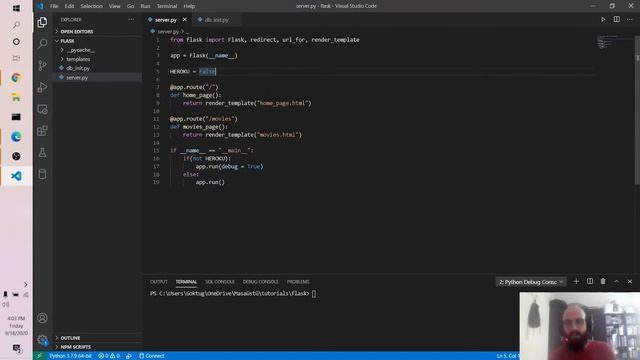Open File Explorer from the taskbar

tap(16, 97)
